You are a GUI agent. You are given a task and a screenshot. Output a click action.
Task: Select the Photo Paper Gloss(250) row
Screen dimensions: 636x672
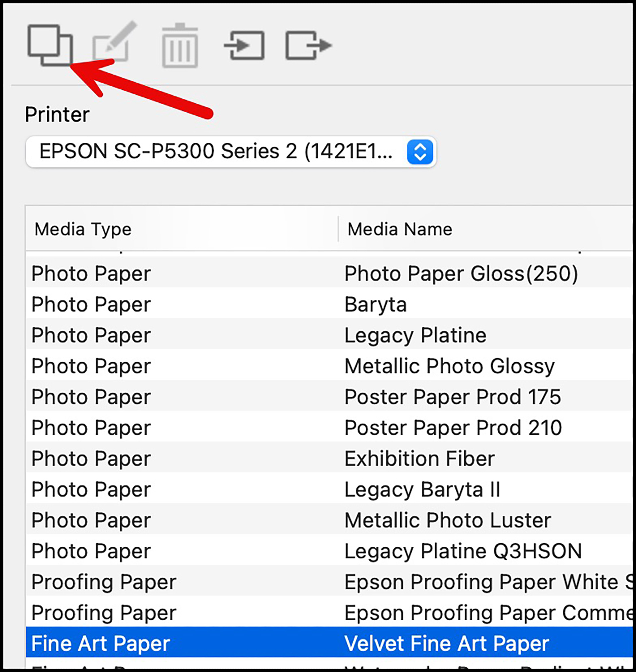329,274
